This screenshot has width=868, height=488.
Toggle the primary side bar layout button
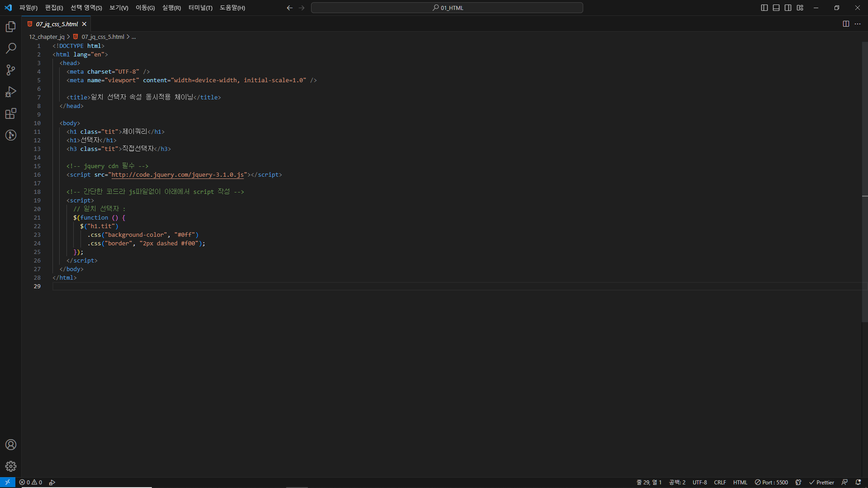pyautogui.click(x=764, y=8)
